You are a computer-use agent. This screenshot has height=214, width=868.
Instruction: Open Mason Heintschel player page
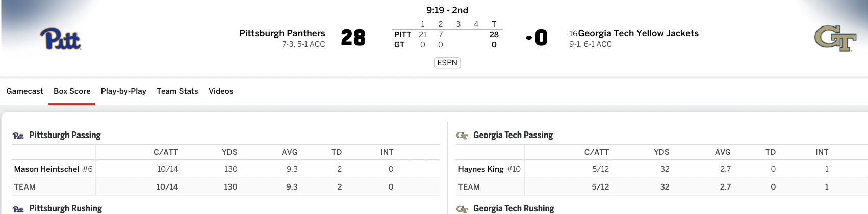tap(46, 169)
